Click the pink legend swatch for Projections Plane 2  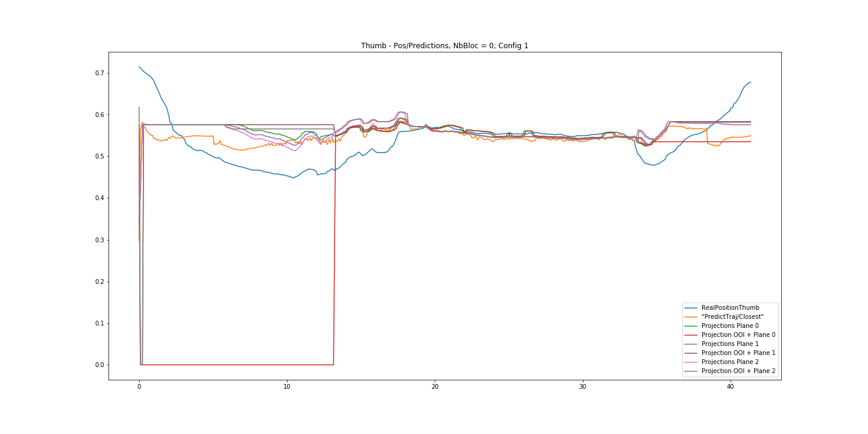coord(692,362)
